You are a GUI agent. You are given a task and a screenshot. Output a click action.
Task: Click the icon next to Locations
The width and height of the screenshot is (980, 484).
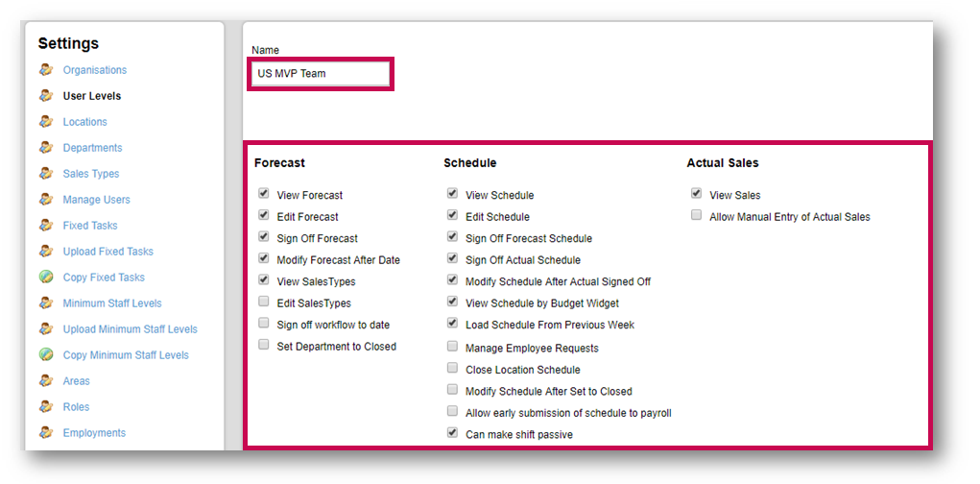pos(45,122)
